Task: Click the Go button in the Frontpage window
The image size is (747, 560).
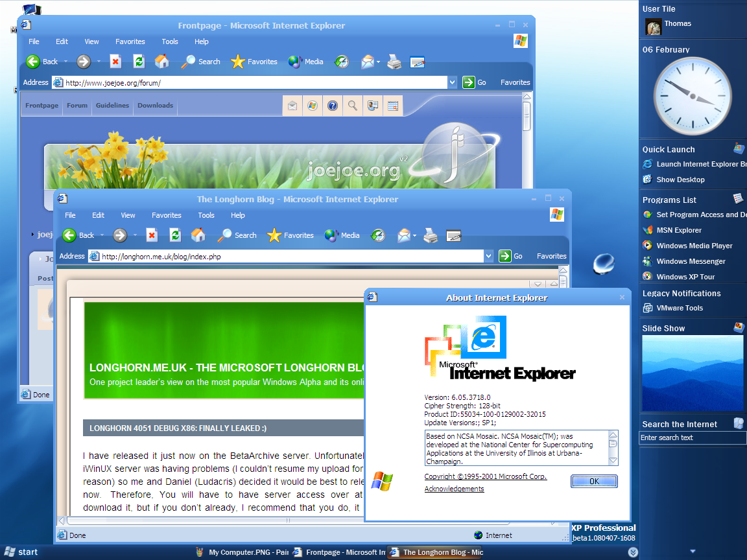Action: point(474,82)
